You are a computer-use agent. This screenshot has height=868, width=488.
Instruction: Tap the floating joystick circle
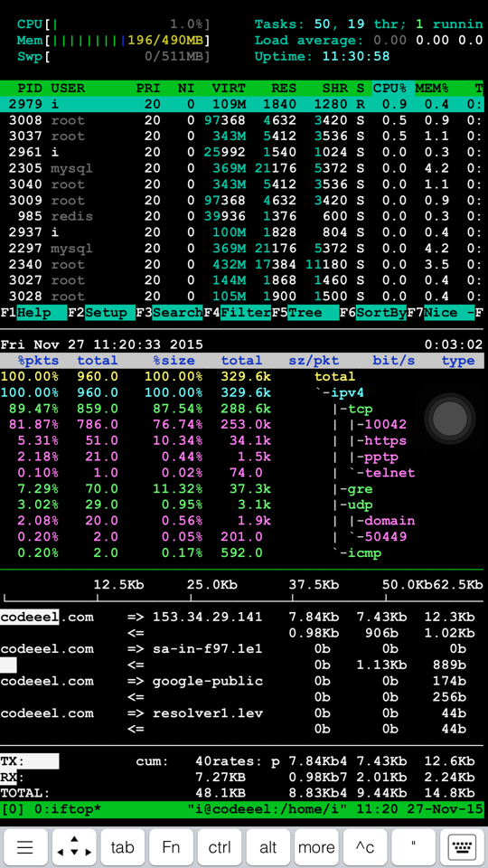click(450, 419)
